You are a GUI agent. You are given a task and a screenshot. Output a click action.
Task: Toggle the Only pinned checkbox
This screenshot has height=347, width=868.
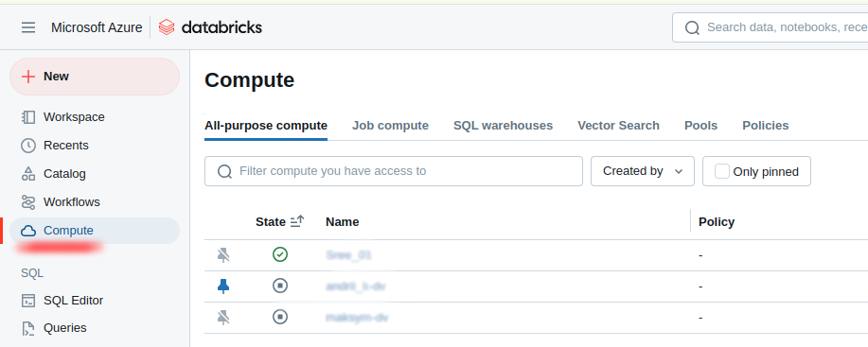click(722, 172)
